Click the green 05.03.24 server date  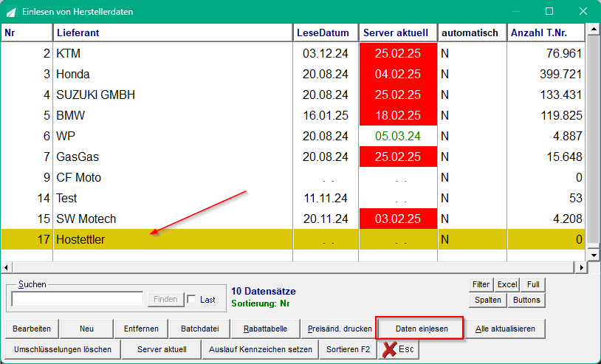(x=398, y=136)
